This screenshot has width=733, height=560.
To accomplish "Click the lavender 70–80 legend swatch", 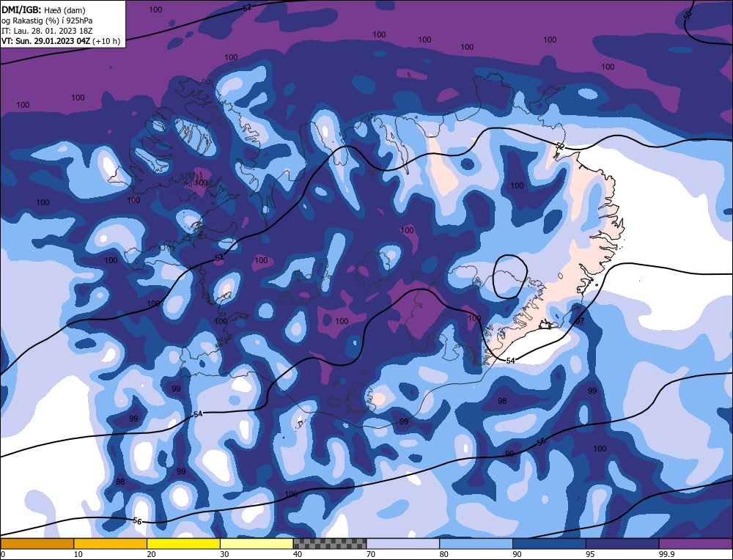I will [x=403, y=544].
